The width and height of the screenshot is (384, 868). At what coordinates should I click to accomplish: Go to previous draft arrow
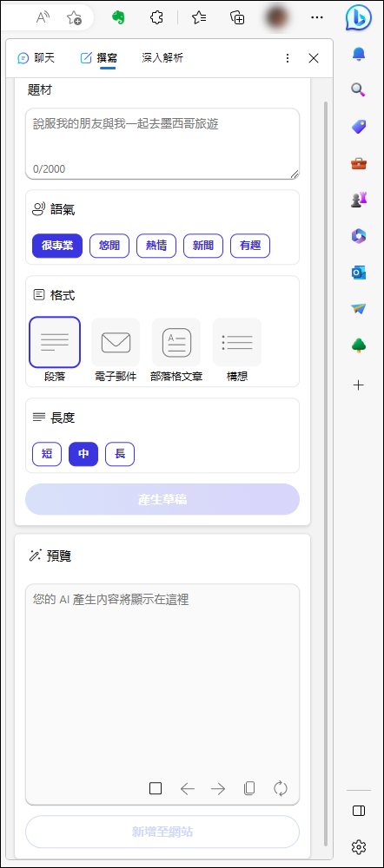coord(188,788)
